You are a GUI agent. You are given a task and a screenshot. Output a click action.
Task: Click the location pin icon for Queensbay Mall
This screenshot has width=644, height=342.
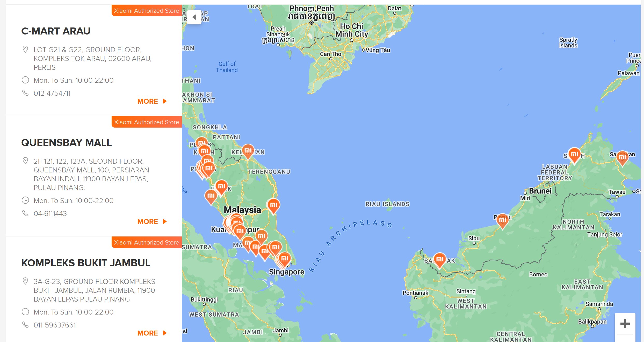point(25,161)
